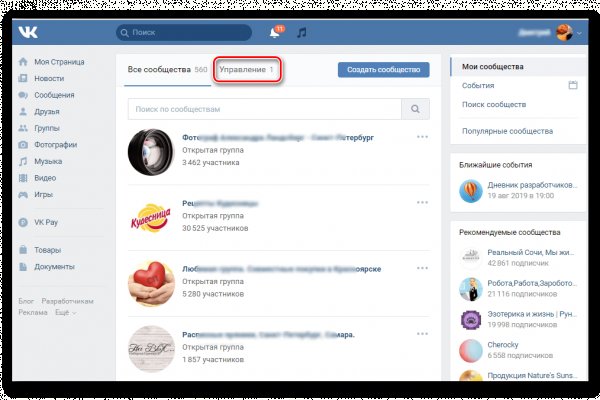This screenshot has width=600, height=400.
Task: Click the calendar icon next to События
Action: tap(573, 85)
